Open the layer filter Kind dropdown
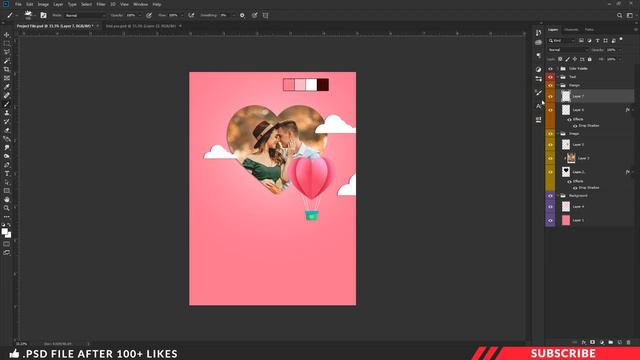 (561, 40)
